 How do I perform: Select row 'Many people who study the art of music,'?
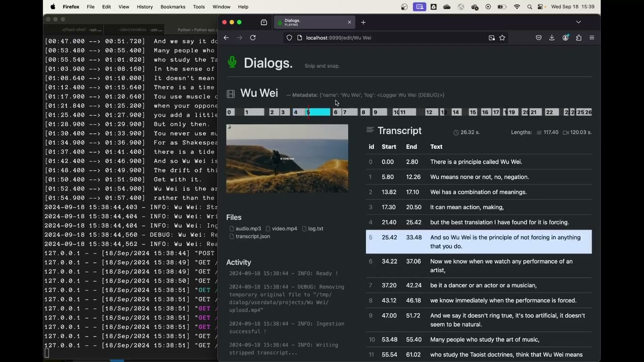pyautogui.click(x=479, y=340)
